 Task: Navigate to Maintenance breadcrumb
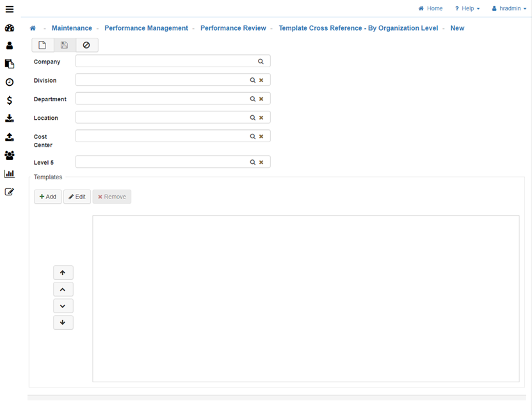pos(72,28)
